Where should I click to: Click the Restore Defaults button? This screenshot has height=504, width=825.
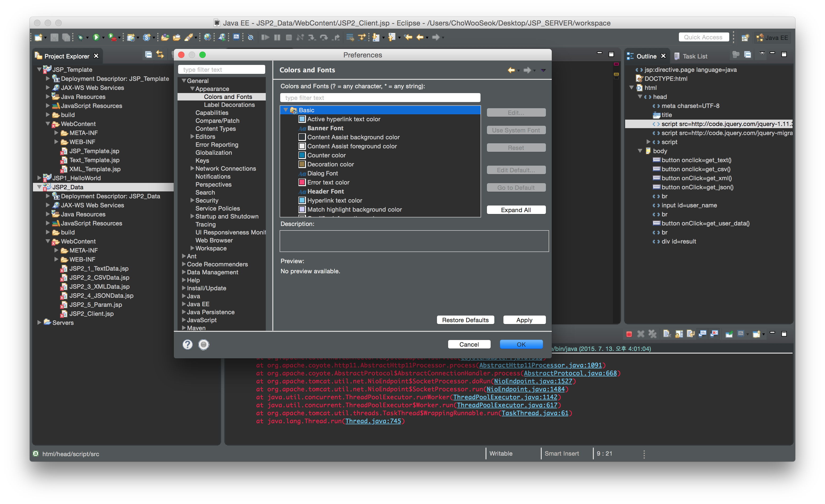click(x=465, y=320)
